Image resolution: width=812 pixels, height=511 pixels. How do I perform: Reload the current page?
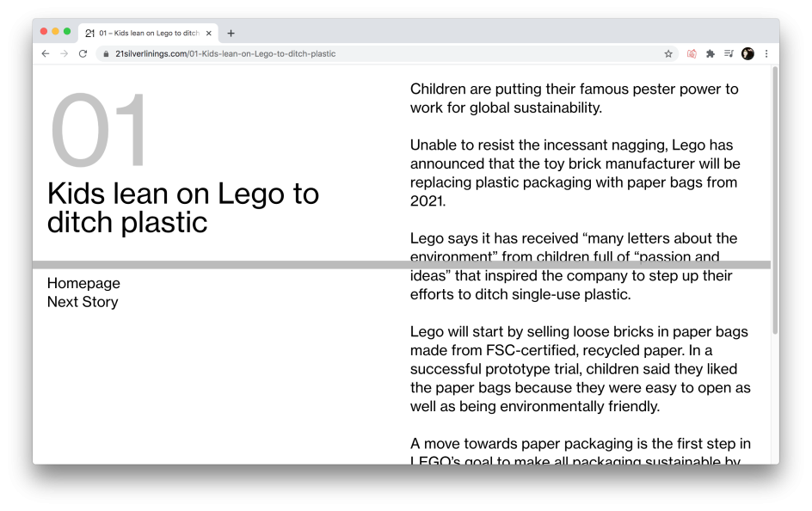[x=83, y=53]
